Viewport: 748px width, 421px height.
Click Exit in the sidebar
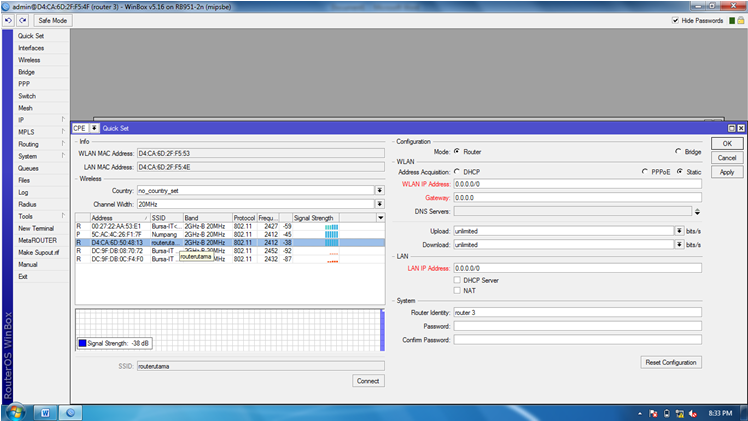click(22, 277)
